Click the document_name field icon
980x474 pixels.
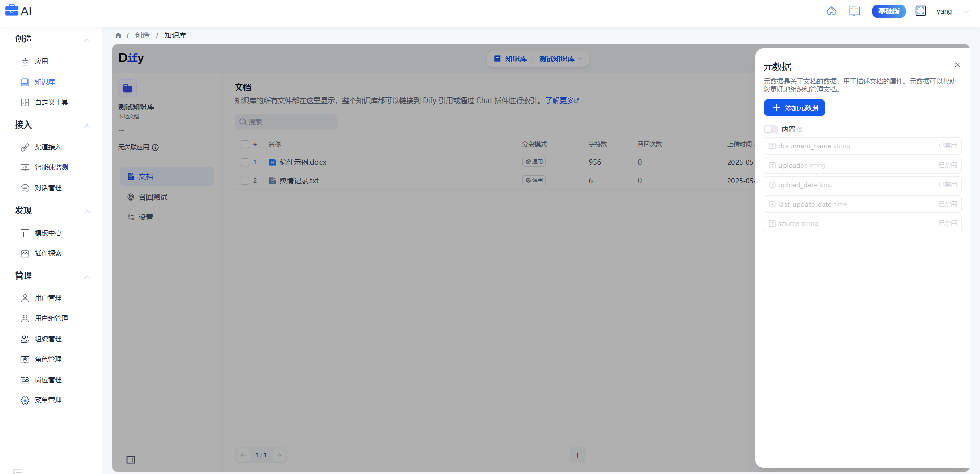772,146
